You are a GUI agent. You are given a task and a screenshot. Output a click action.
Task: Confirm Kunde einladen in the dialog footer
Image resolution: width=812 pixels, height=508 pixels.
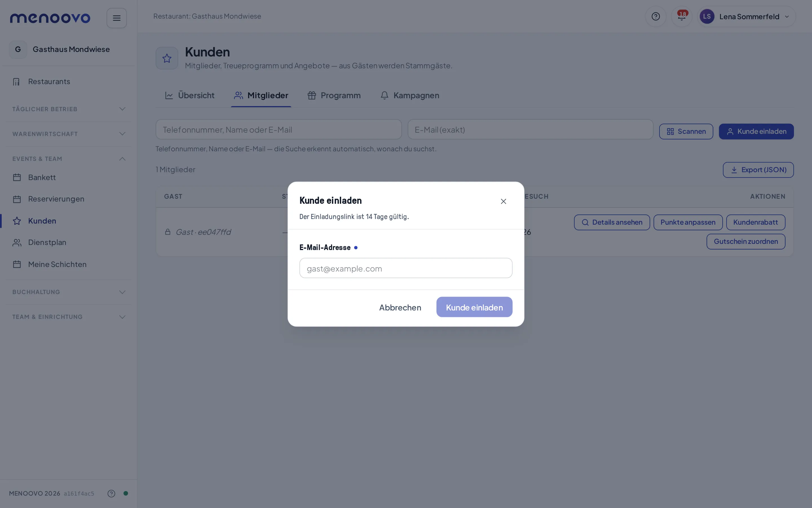click(474, 307)
